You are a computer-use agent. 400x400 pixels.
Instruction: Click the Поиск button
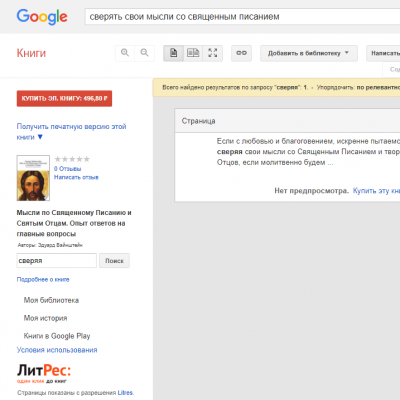[114, 261]
